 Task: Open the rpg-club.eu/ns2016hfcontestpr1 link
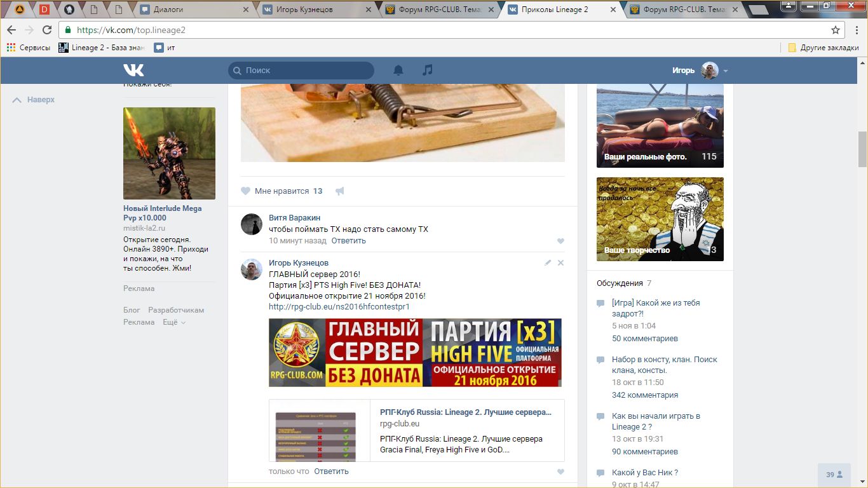click(339, 306)
